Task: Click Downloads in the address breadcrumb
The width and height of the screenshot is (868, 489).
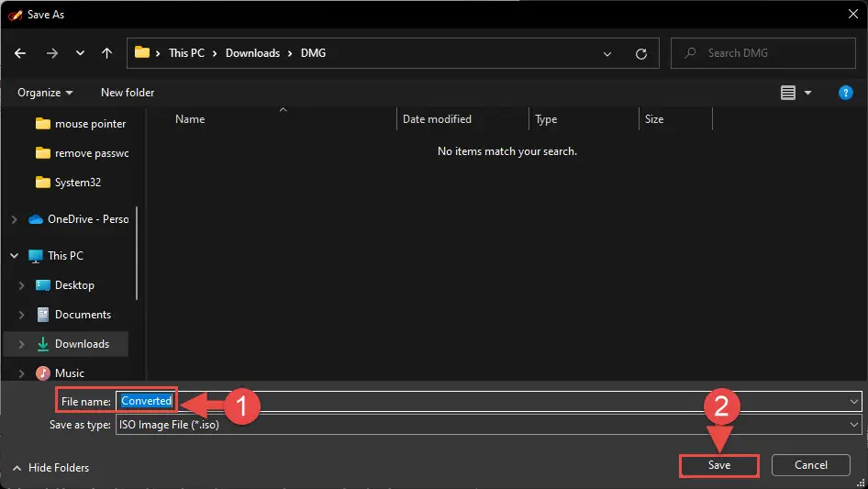Action: [252, 53]
